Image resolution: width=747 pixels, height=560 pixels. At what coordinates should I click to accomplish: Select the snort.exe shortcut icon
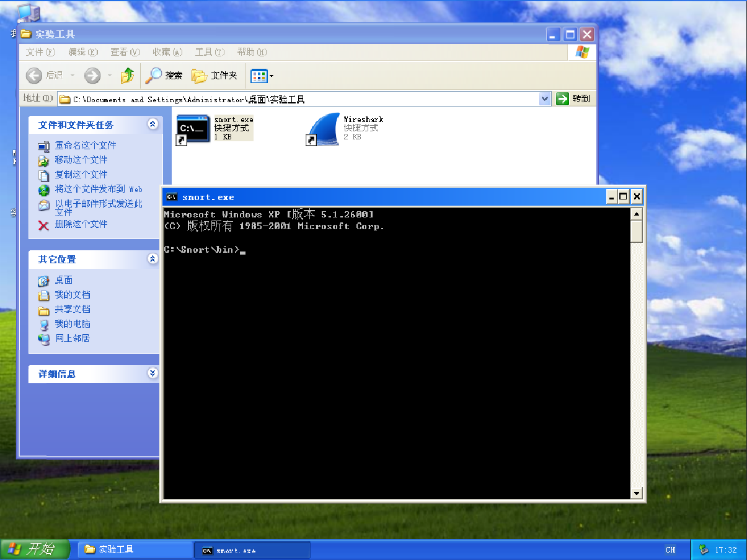192,127
